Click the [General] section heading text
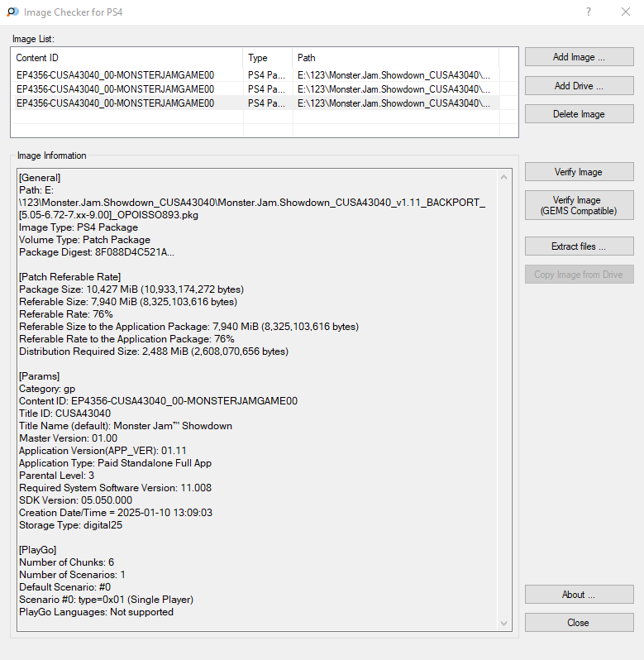Screen dimensions: 644x660 coord(40,178)
